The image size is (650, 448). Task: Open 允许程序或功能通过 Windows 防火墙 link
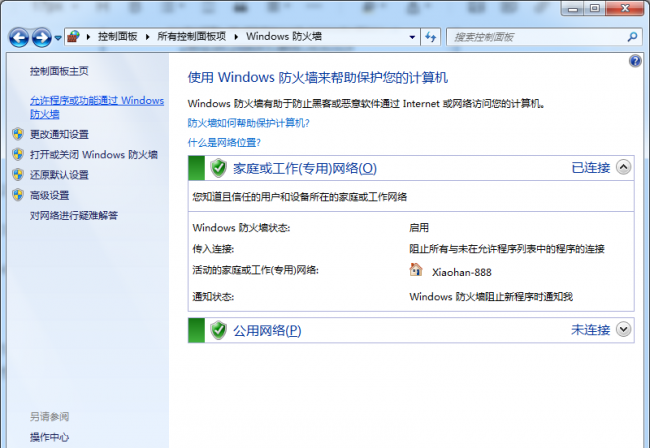[x=97, y=107]
